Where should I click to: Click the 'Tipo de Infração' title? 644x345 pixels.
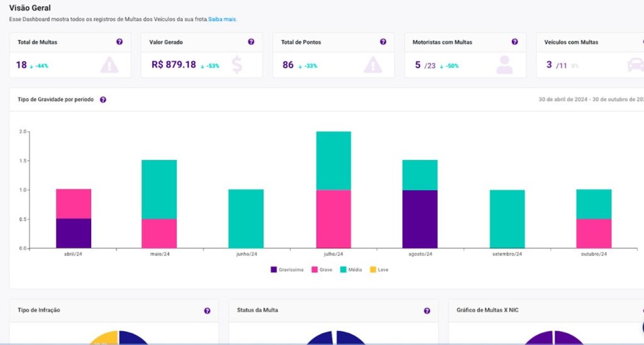[38, 310]
